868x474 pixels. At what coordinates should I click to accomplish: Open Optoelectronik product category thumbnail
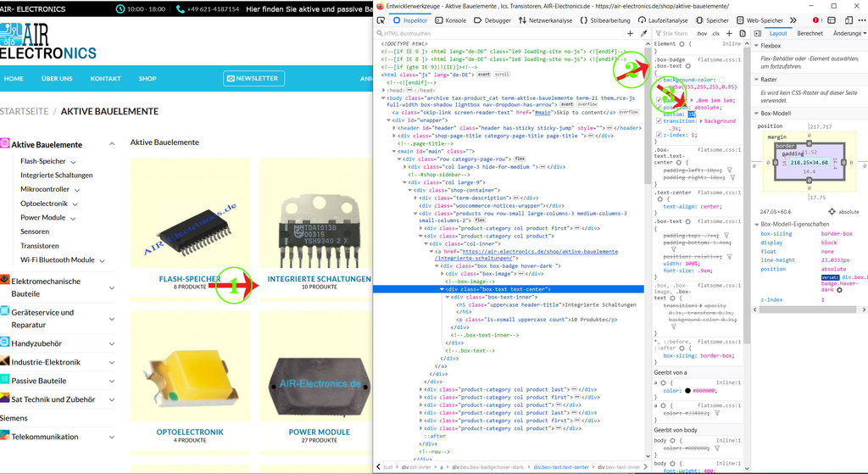(x=190, y=366)
